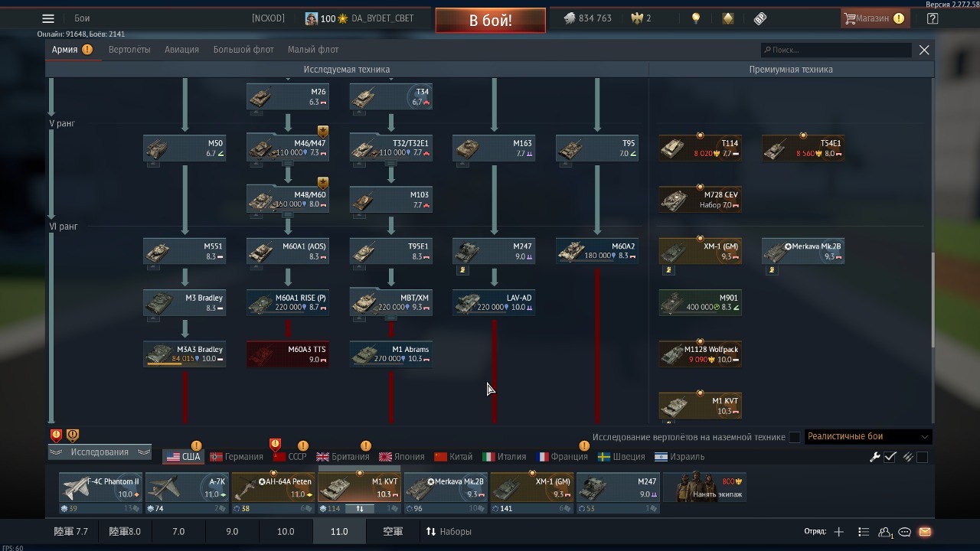
Task: Select the AH-64A Peten crew slot
Action: tap(273, 492)
